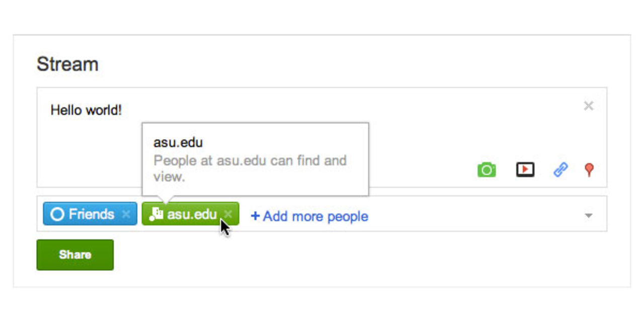This screenshot has width=644, height=322.
Task: Click the red location pin icon
Action: point(589,170)
